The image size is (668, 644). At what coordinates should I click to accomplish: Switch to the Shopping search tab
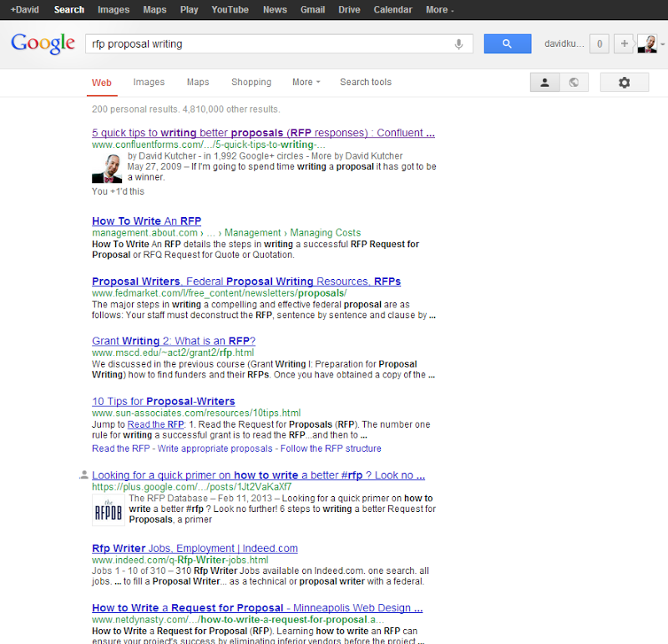coord(251,82)
